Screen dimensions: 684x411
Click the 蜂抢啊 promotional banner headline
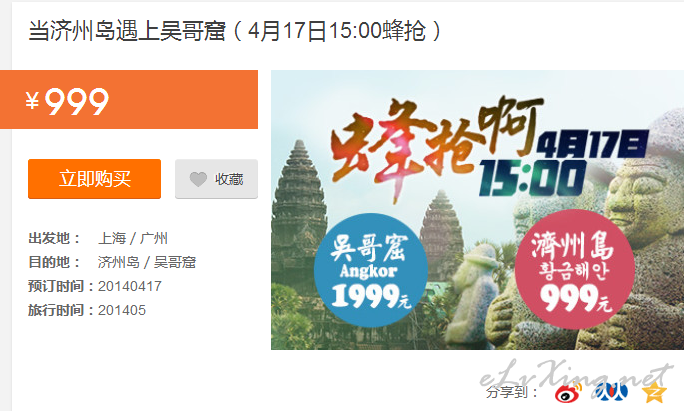click(x=436, y=148)
